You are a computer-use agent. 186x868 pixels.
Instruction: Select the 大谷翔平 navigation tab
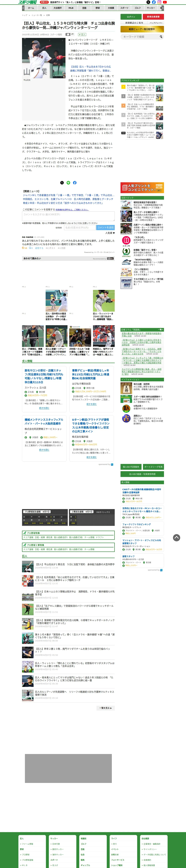pyautogui.click(x=58, y=8)
